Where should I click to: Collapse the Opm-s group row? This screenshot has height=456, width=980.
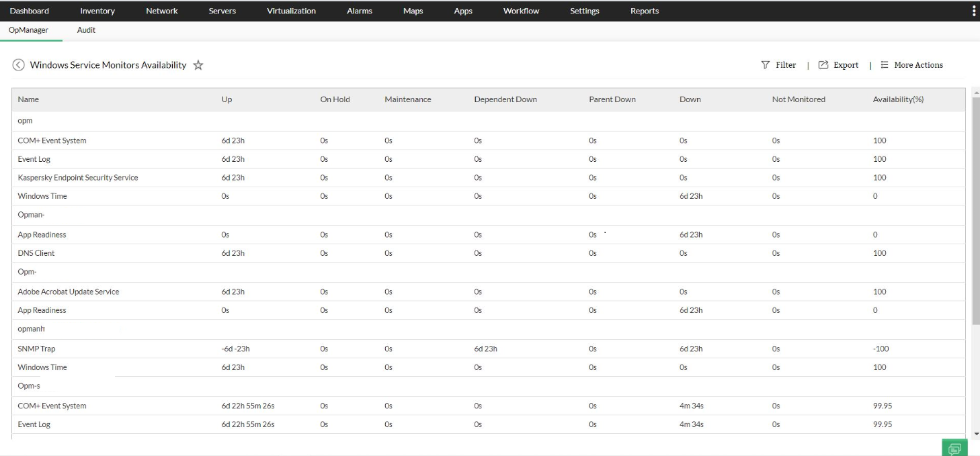point(28,385)
